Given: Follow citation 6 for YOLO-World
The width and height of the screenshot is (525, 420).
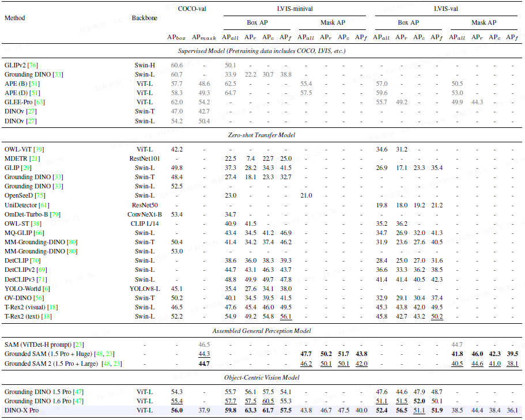Looking at the screenshot, I should [46, 289].
